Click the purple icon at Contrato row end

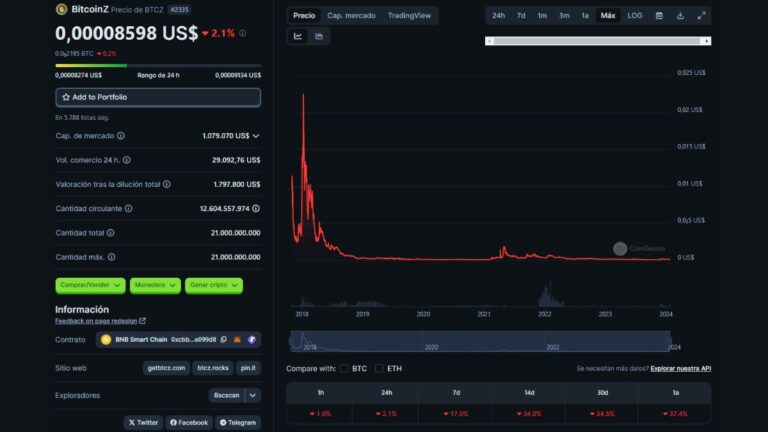pyautogui.click(x=252, y=339)
